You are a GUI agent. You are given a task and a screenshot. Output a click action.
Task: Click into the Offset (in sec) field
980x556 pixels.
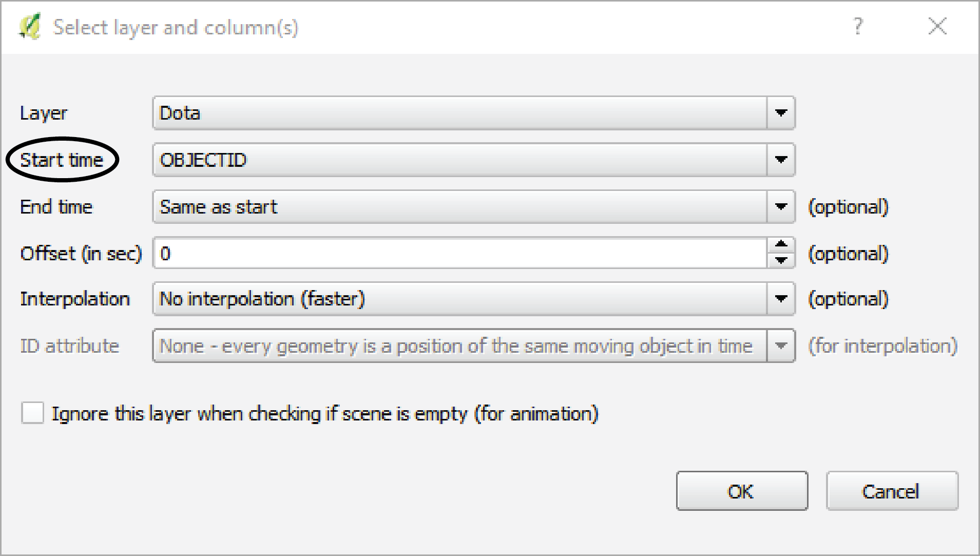[x=460, y=253]
